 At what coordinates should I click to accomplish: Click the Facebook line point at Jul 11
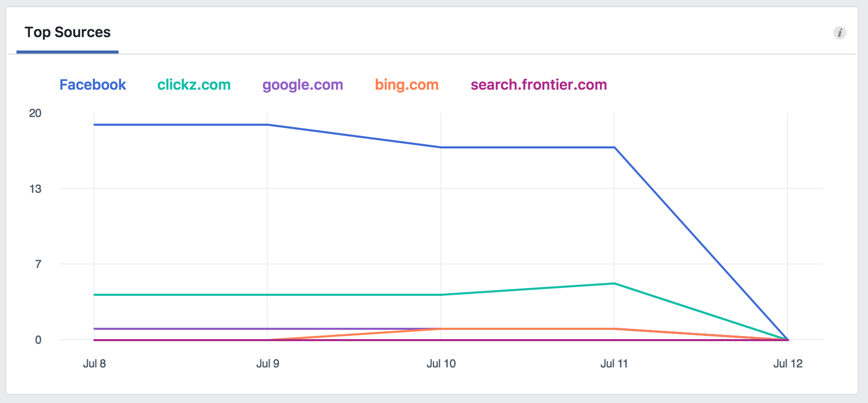[614, 147]
